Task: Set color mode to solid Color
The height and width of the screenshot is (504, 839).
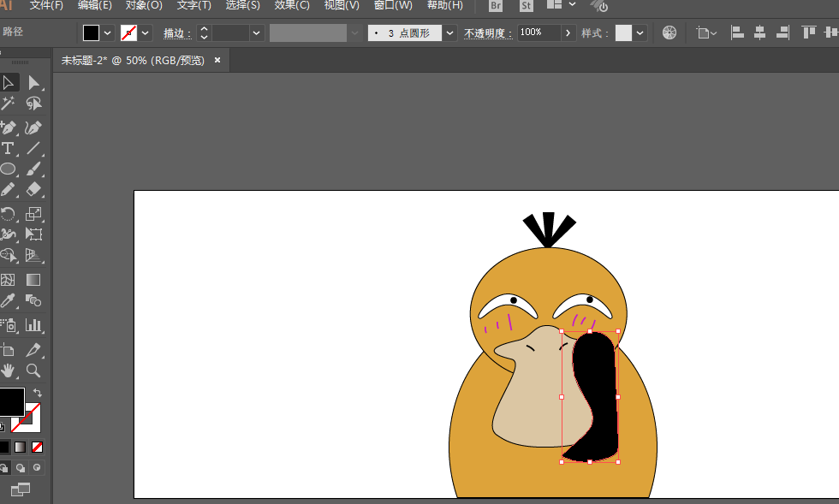Action: tap(4, 447)
